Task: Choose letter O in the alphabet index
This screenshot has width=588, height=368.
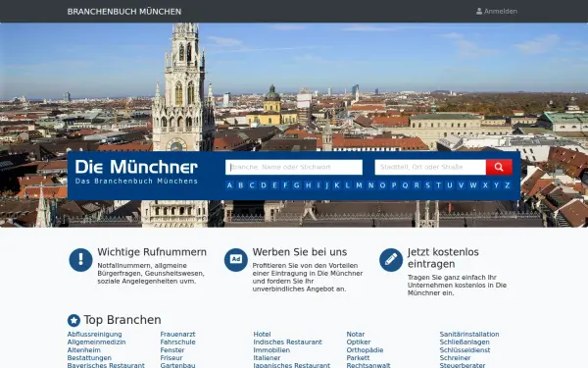Action: coord(382,185)
